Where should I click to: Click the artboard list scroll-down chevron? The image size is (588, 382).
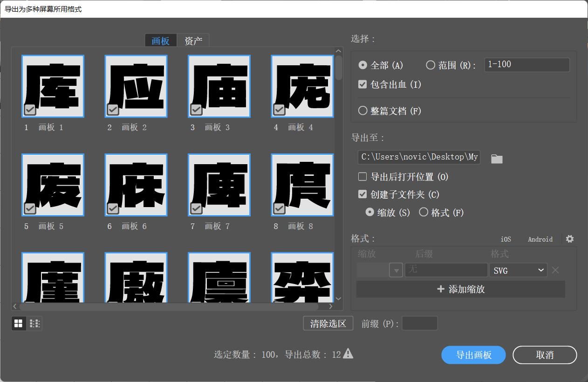(338, 299)
